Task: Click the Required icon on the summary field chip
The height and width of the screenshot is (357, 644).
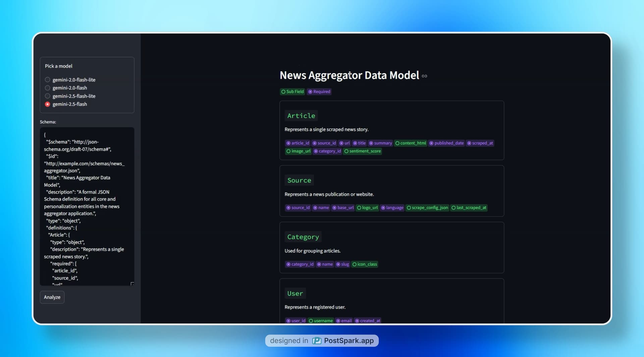Action: click(x=371, y=143)
